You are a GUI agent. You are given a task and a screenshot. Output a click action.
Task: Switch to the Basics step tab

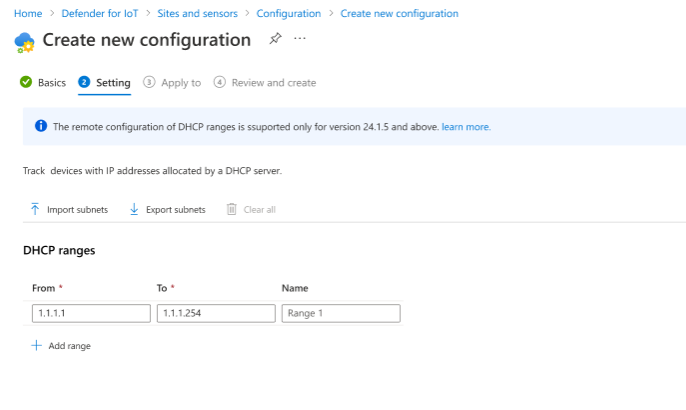tap(51, 83)
